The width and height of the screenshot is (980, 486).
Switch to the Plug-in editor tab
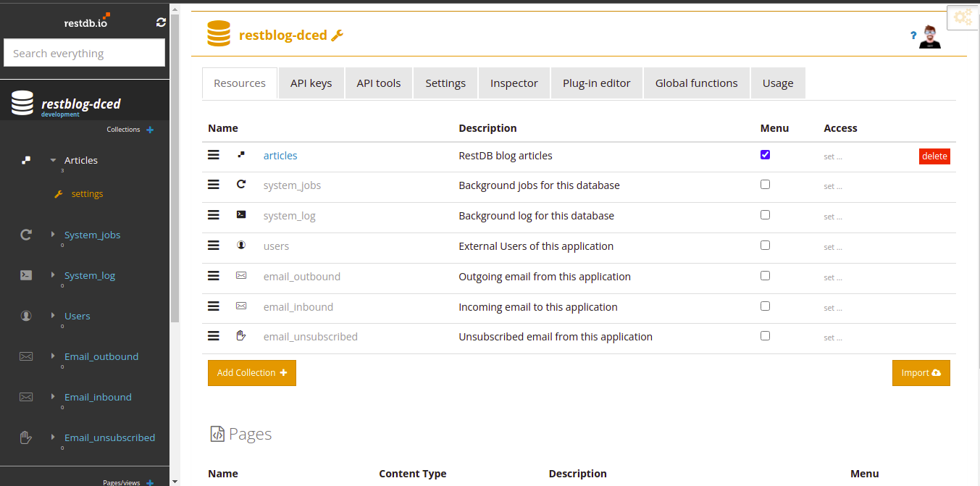[597, 83]
